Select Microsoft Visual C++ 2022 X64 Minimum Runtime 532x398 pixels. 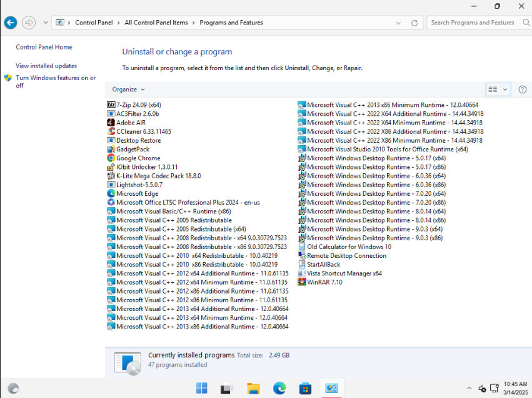(390, 123)
